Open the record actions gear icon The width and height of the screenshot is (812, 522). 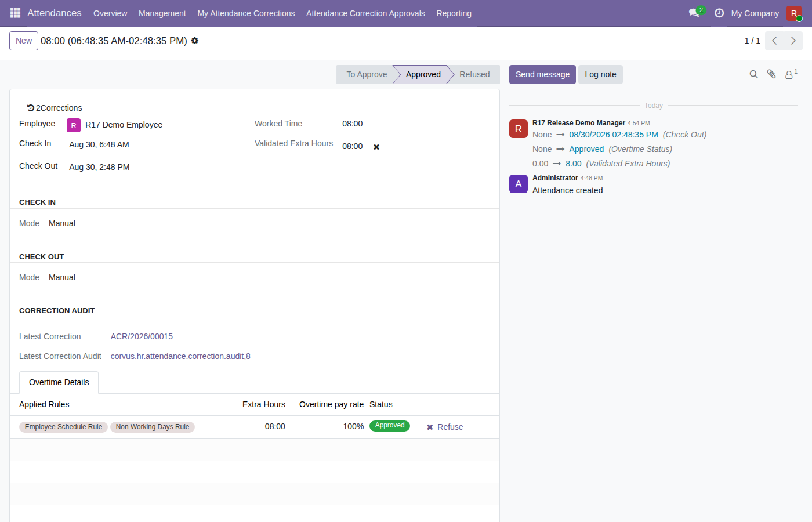(x=195, y=41)
